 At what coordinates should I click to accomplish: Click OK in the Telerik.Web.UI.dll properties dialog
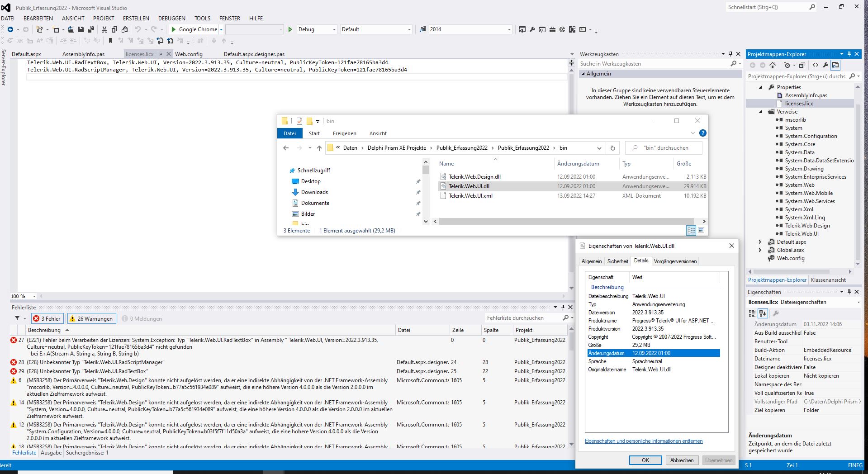645,460
